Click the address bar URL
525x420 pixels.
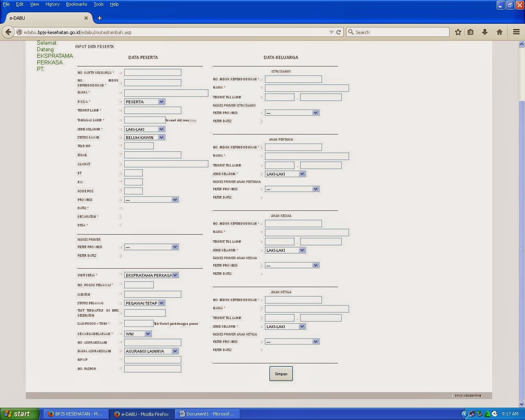click(78, 32)
